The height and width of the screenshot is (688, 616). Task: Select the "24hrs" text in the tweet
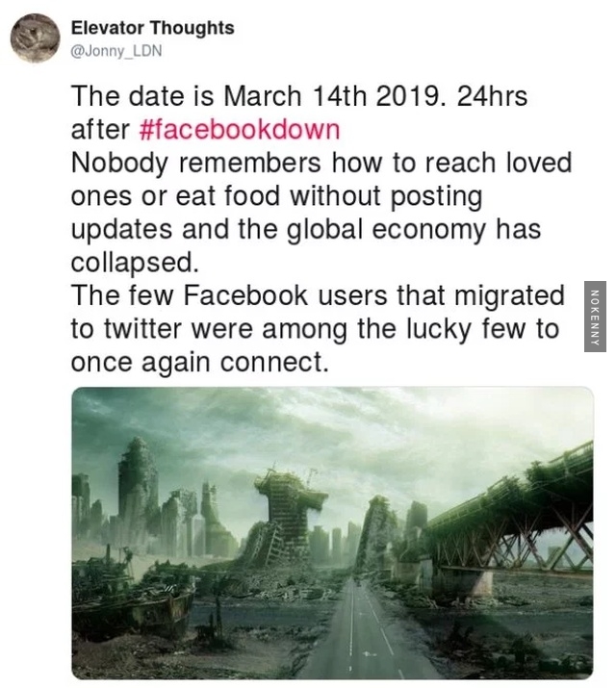tap(492, 95)
